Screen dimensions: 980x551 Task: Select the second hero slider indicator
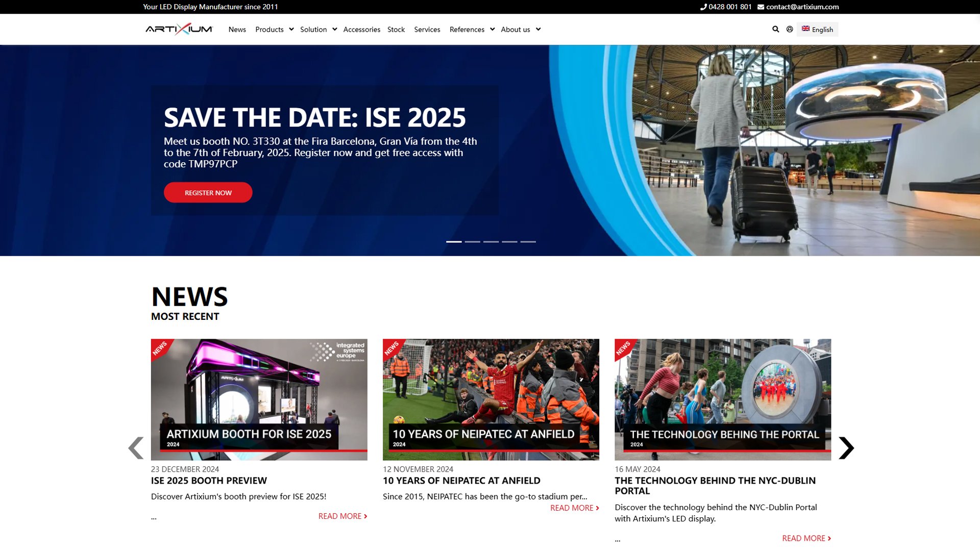[x=472, y=241]
